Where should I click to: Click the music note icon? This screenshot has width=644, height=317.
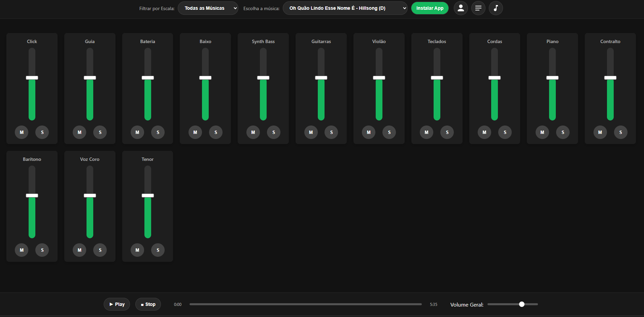[496, 8]
